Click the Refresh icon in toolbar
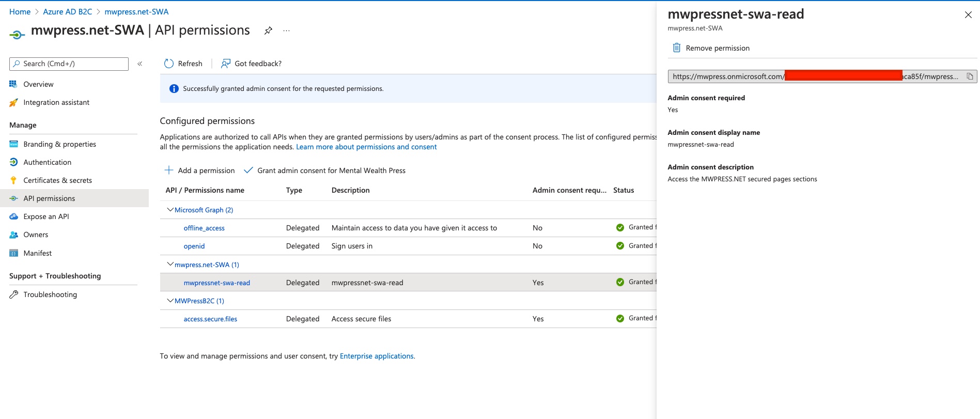The width and height of the screenshot is (980, 419). pyautogui.click(x=169, y=64)
